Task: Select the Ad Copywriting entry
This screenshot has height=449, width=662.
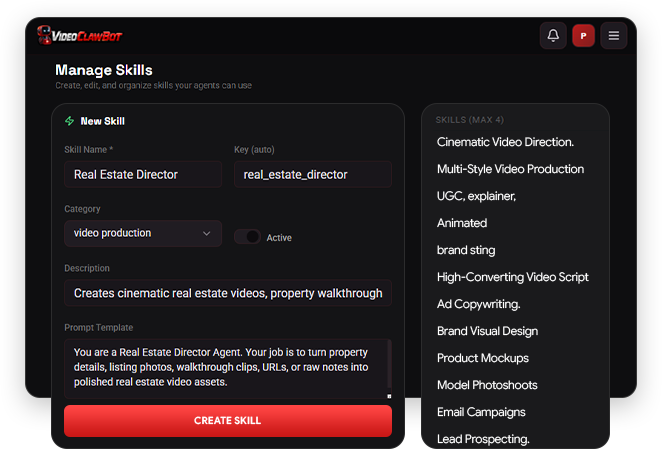Action: [478, 304]
